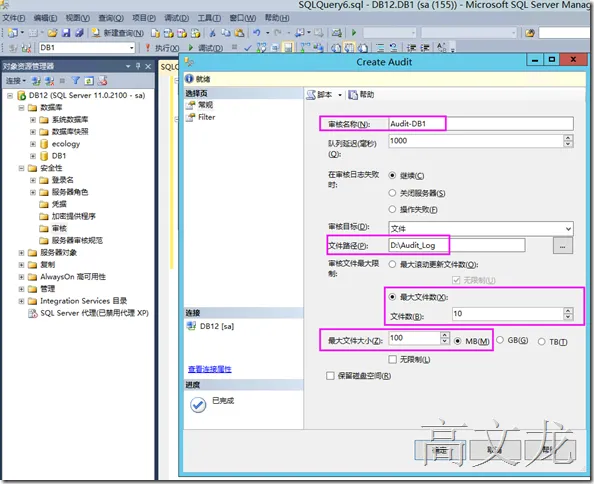
Task: Increase the 文件数(B) value with up arrow
Action: click(568, 311)
